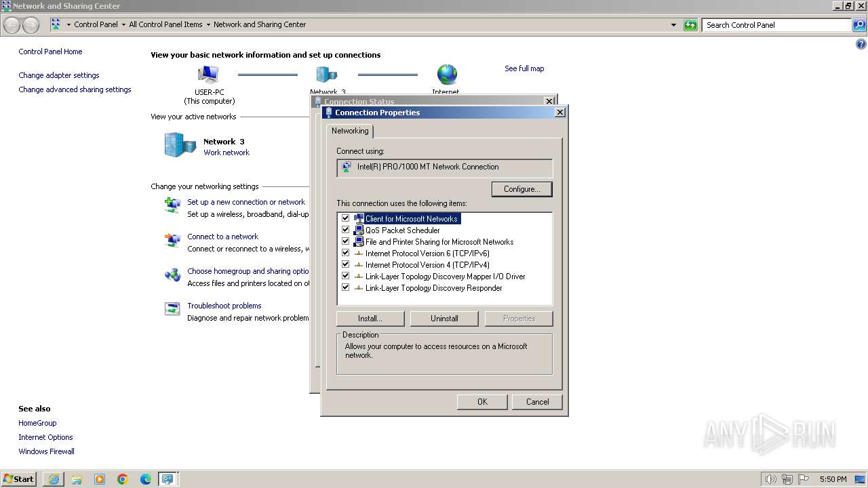Toggle File and Printer Sharing checkbox

(x=345, y=241)
